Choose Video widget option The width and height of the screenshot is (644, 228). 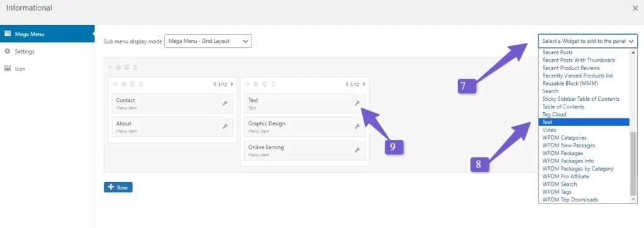point(584,130)
